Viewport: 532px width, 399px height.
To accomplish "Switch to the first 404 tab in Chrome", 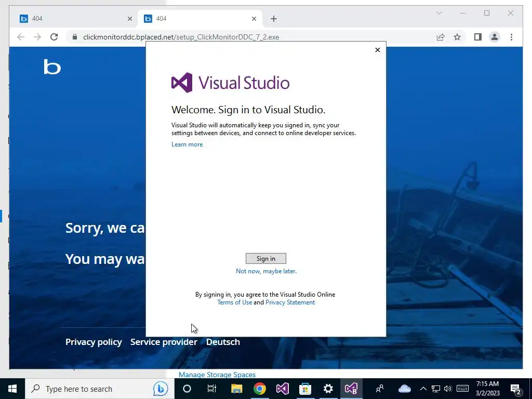I will tap(76, 19).
